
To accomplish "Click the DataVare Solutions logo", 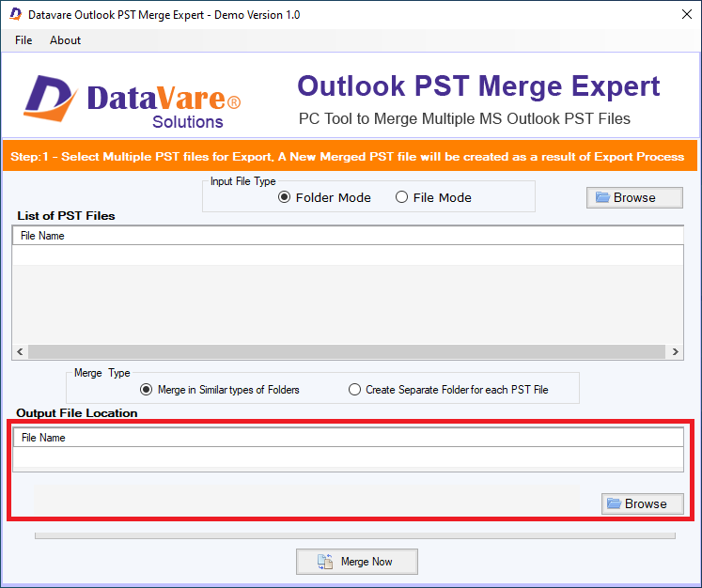I will point(133,102).
